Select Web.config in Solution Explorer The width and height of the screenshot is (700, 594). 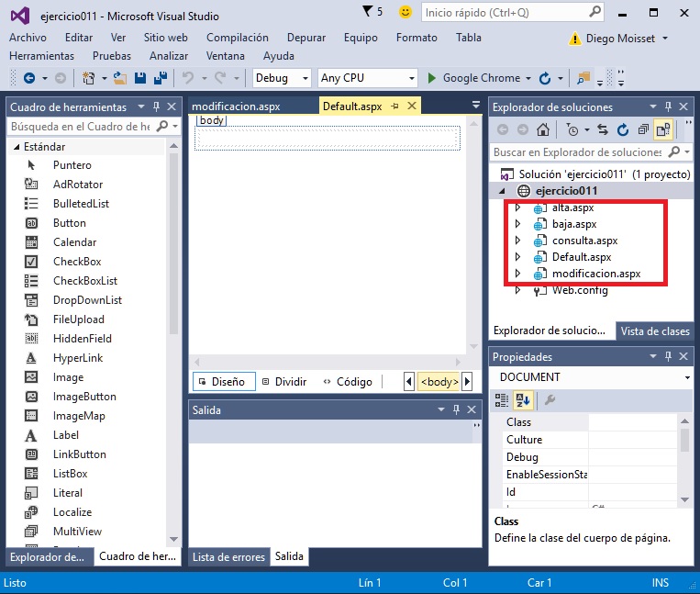click(x=580, y=290)
